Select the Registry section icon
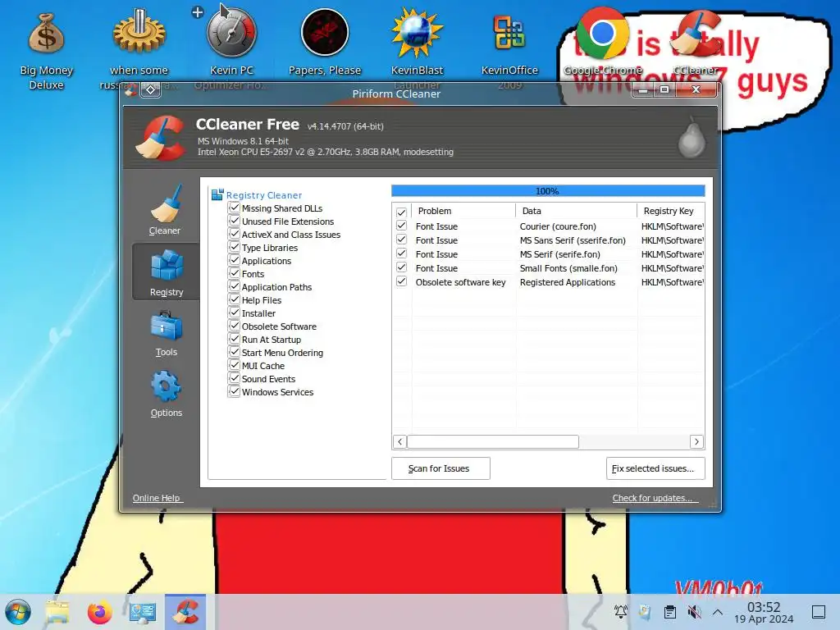 167,265
